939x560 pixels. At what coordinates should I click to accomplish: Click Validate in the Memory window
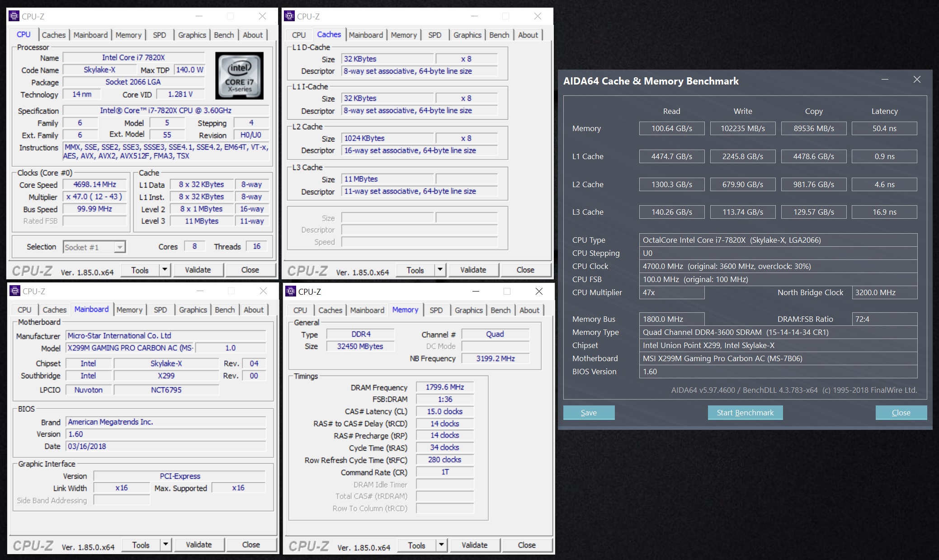(475, 545)
